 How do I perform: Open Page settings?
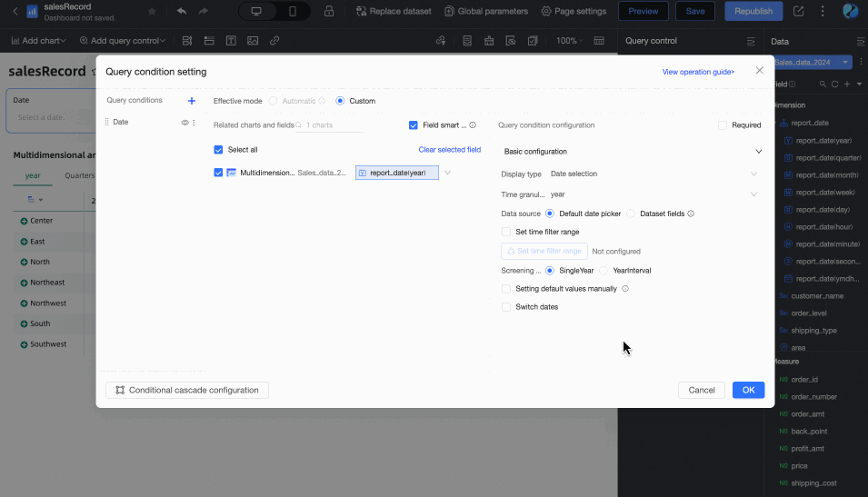[574, 11]
